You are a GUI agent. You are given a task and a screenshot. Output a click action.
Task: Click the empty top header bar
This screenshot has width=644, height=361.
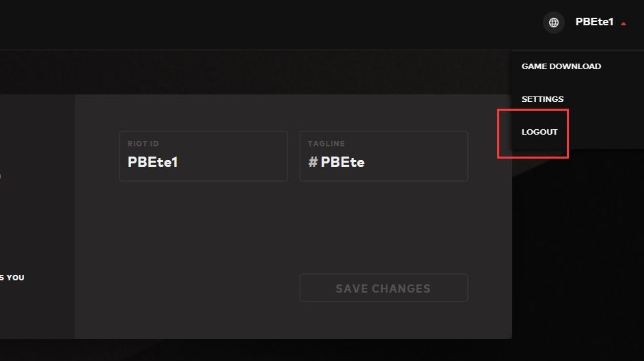[273, 24]
